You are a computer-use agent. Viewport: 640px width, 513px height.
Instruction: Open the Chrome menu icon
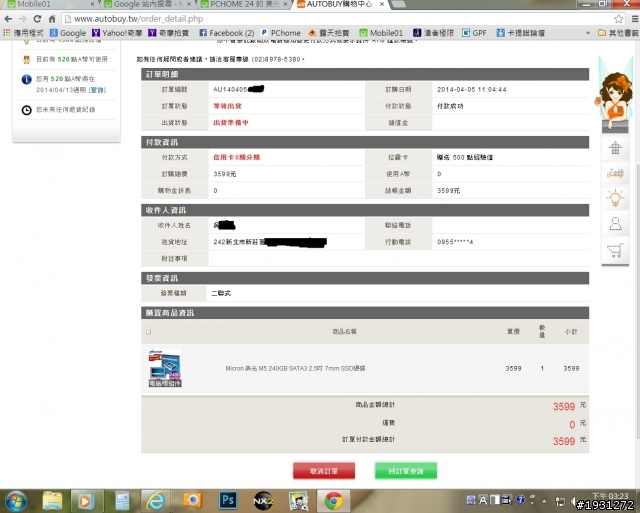(x=635, y=19)
